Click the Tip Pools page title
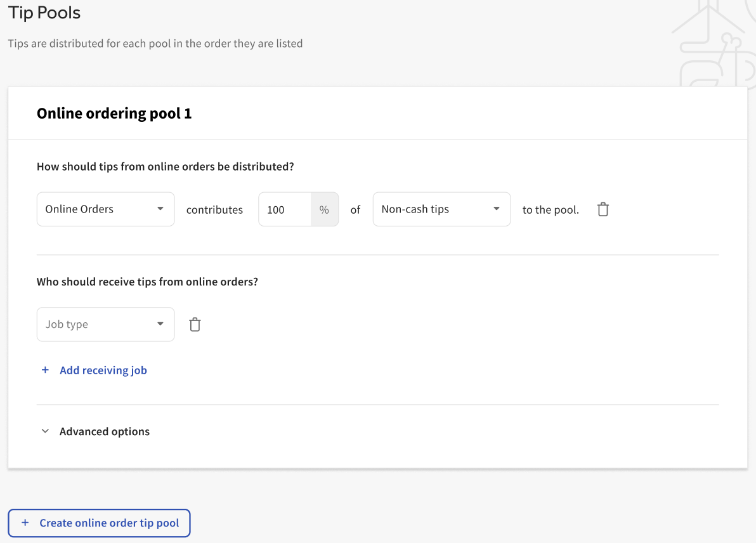 (44, 12)
